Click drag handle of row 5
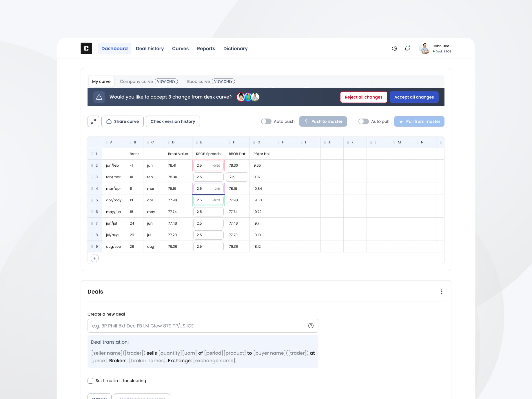Screen dimensions: 532x399 92,200
